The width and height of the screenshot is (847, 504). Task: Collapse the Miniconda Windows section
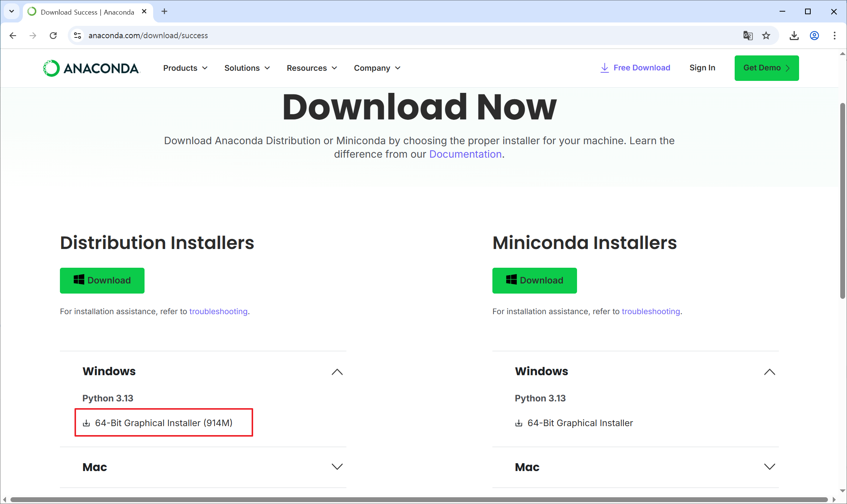tap(769, 372)
